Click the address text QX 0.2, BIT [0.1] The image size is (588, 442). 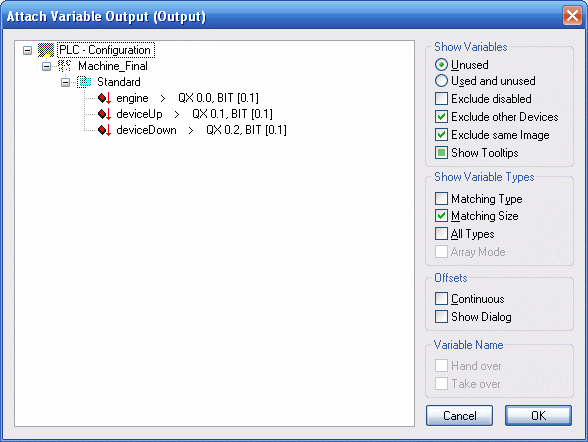coord(246,130)
